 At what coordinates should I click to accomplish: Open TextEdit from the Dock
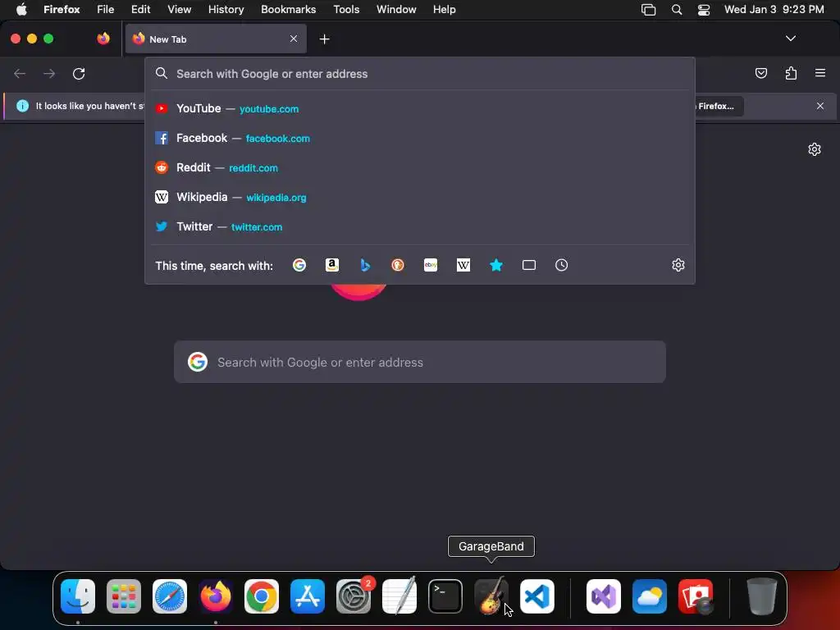click(x=399, y=596)
